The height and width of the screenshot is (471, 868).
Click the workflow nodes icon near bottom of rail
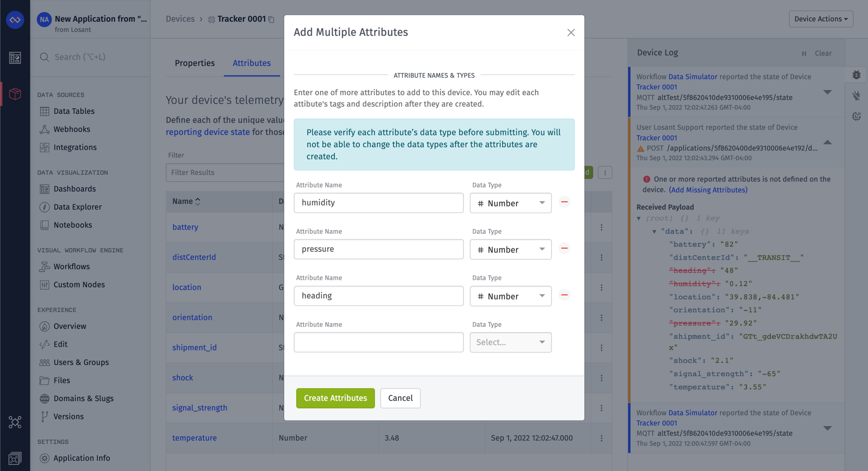click(15, 422)
